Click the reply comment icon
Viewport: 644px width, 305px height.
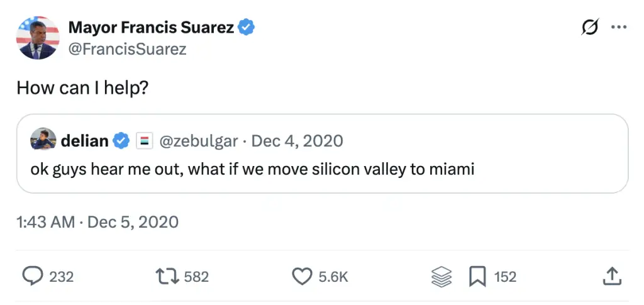pyautogui.click(x=32, y=276)
